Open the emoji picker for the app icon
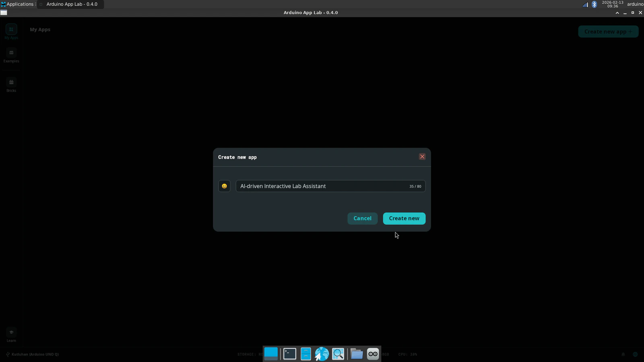Viewport: 644px width, 362px height. [x=224, y=186]
